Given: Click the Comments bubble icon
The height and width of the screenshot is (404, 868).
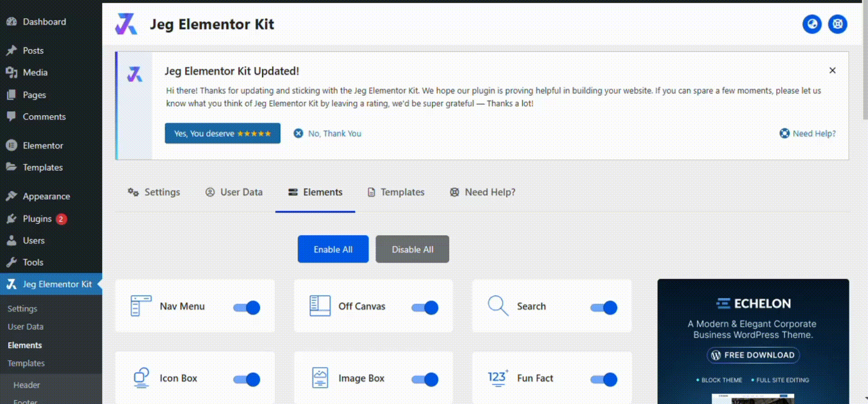Looking at the screenshot, I should point(11,117).
